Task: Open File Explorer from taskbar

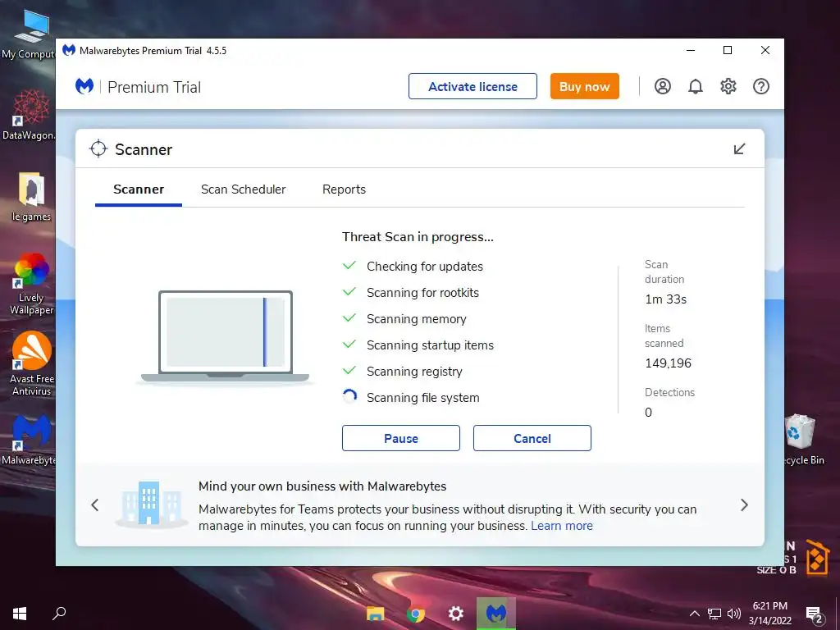Action: [x=375, y=614]
